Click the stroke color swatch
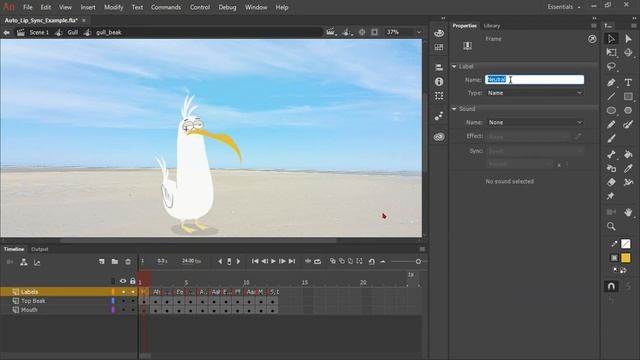 (626, 244)
